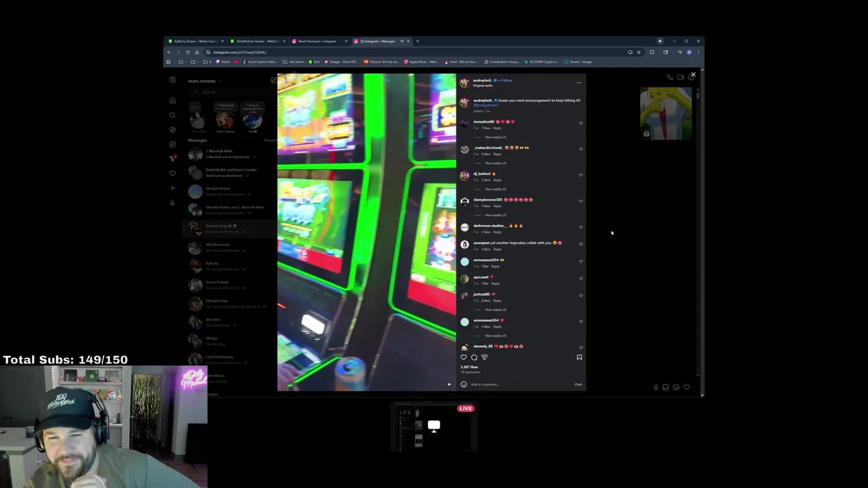The width and height of the screenshot is (868, 488).
Task: Like darkmoon.studios_'s comment
Action: pos(580,227)
